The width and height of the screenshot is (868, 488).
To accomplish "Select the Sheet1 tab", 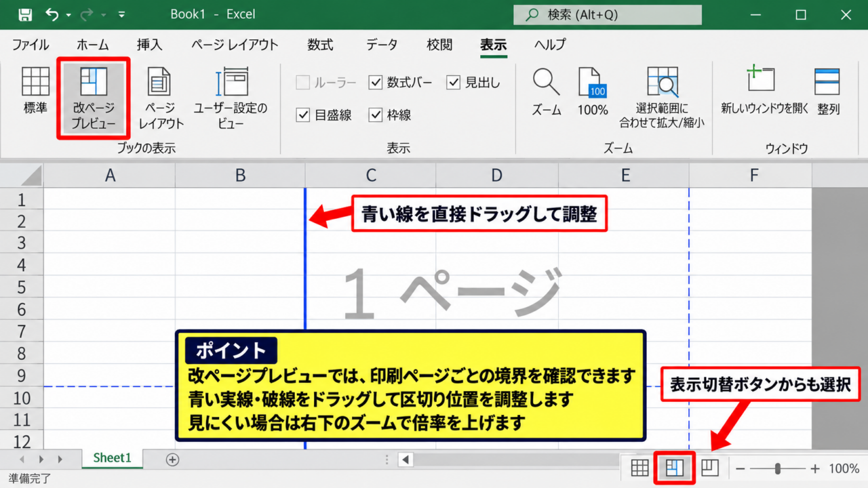I will pyautogui.click(x=112, y=457).
